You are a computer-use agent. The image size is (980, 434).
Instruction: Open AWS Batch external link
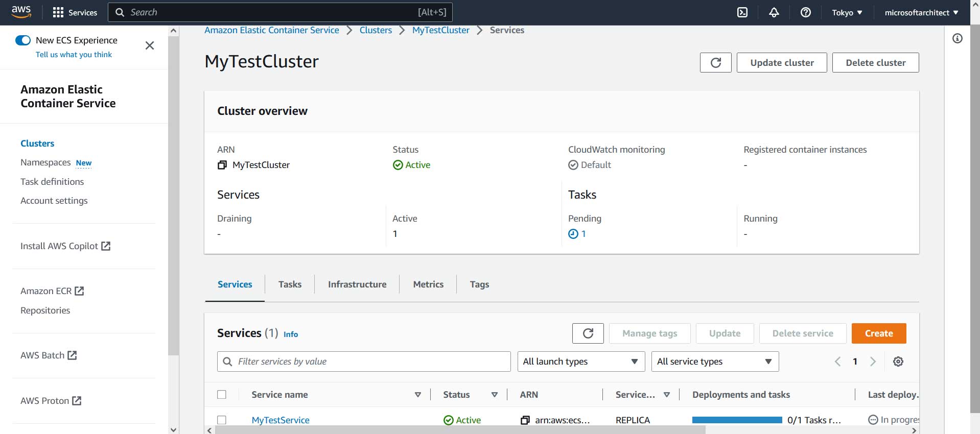[49, 355]
